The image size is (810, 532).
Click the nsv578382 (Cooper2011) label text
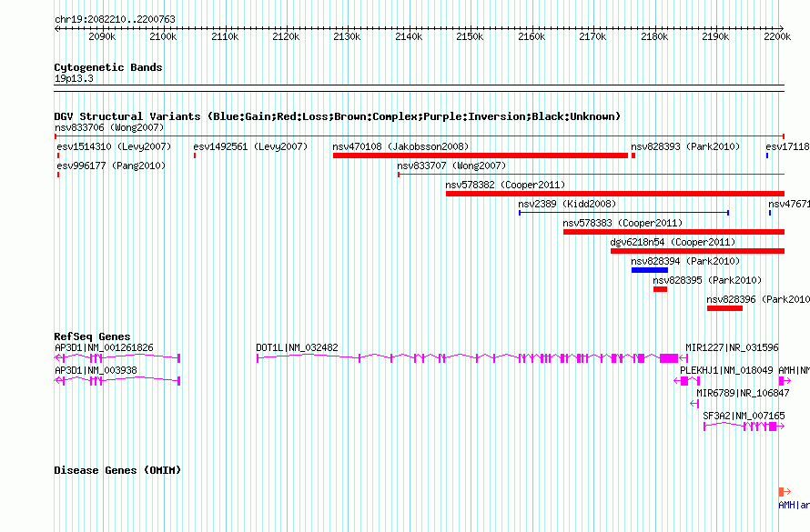[x=505, y=185]
